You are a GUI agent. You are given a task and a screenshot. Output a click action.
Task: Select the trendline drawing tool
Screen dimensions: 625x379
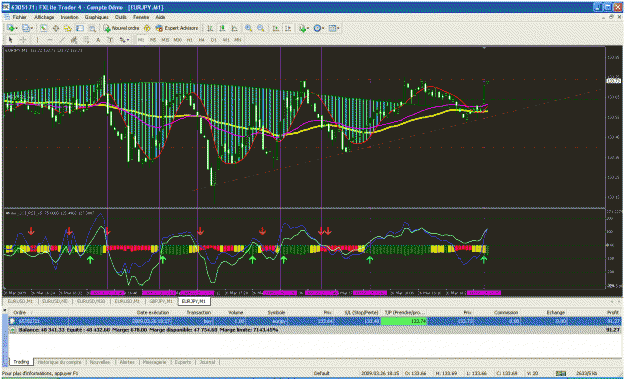[62, 40]
